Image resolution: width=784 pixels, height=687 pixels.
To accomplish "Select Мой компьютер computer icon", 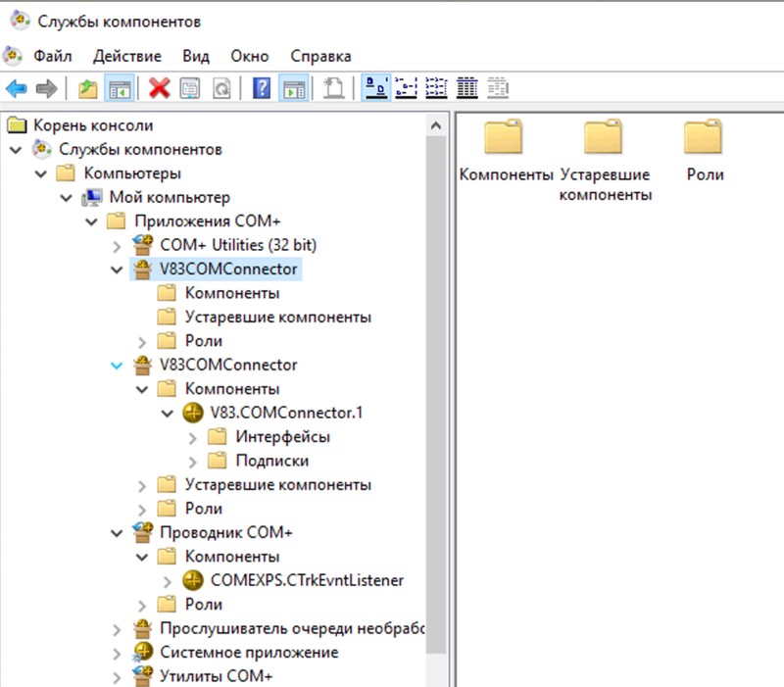I will click(92, 198).
